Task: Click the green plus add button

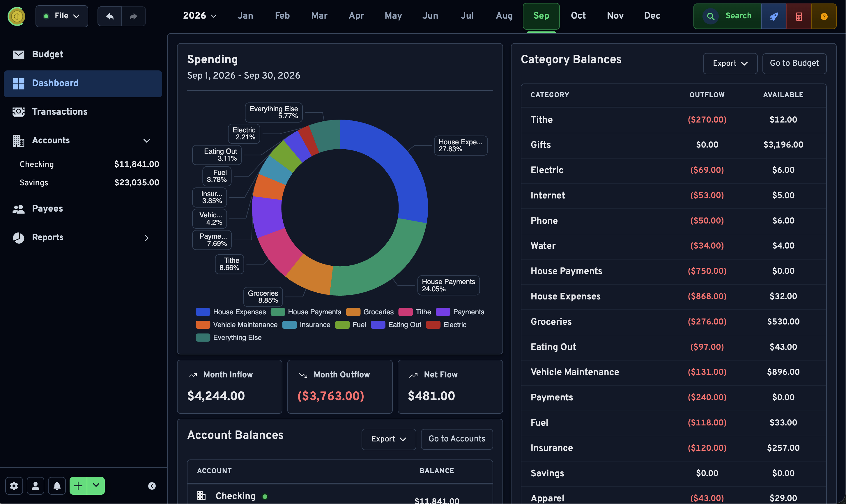Action: coord(78,486)
